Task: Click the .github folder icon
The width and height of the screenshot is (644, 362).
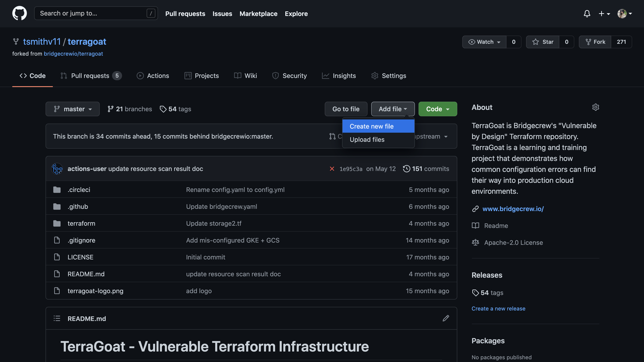Action: [x=57, y=206]
